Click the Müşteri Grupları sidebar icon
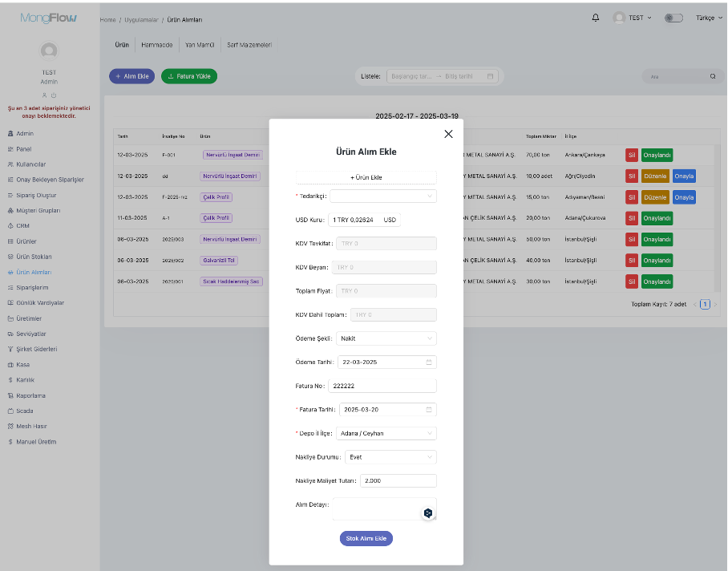 (x=10, y=210)
